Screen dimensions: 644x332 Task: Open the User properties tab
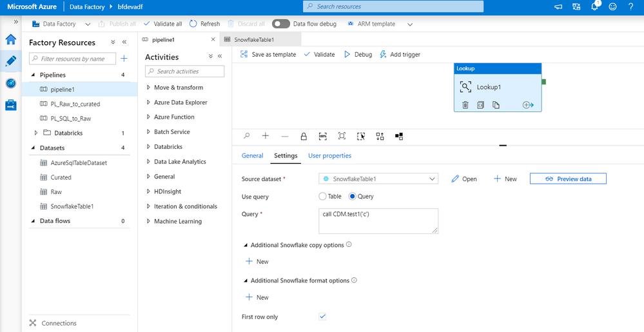point(330,156)
